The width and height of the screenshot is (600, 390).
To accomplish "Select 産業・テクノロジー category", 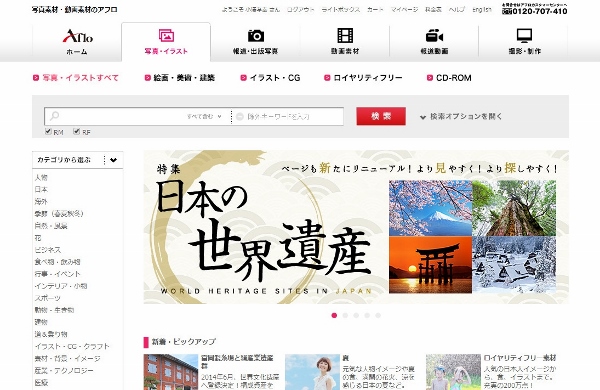I will (x=64, y=370).
